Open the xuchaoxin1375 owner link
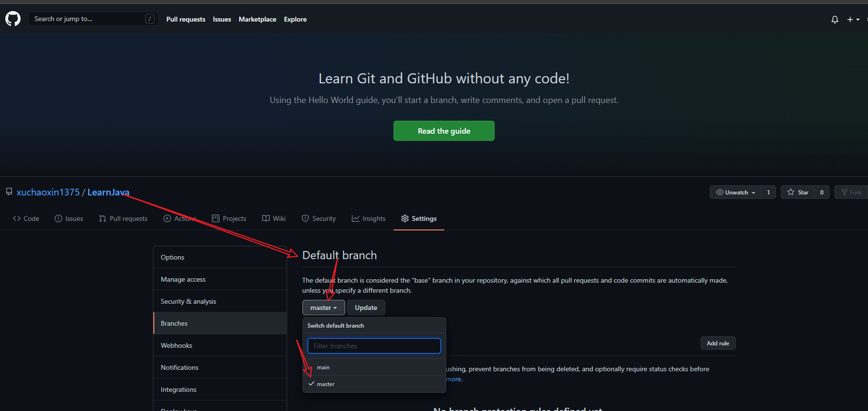 (48, 192)
